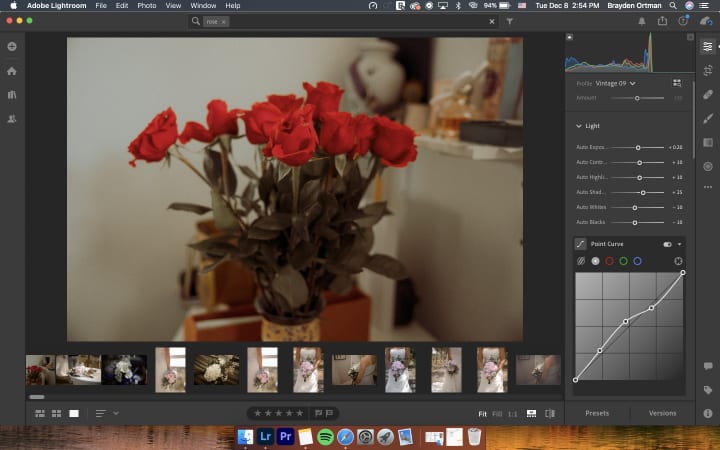Set zoom to Fit
This screenshot has height=450, width=720.
point(482,414)
